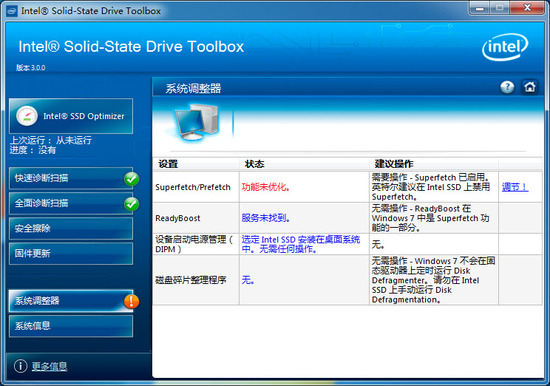Open the 更多信息 link

point(49,366)
